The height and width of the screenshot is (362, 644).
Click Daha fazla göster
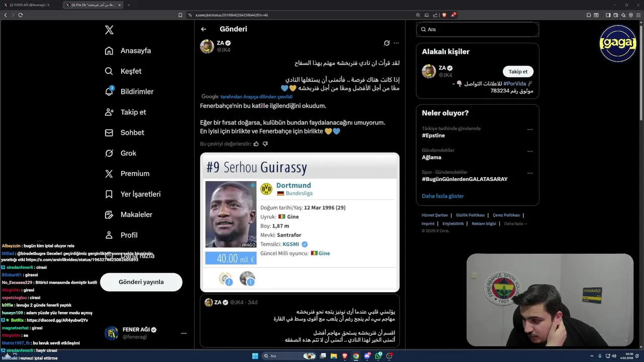click(x=443, y=196)
